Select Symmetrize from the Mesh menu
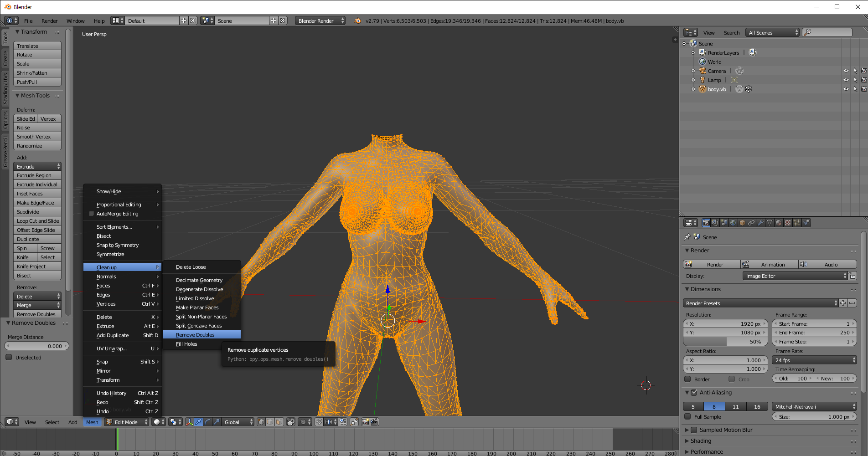The width and height of the screenshot is (868, 456). point(122,254)
